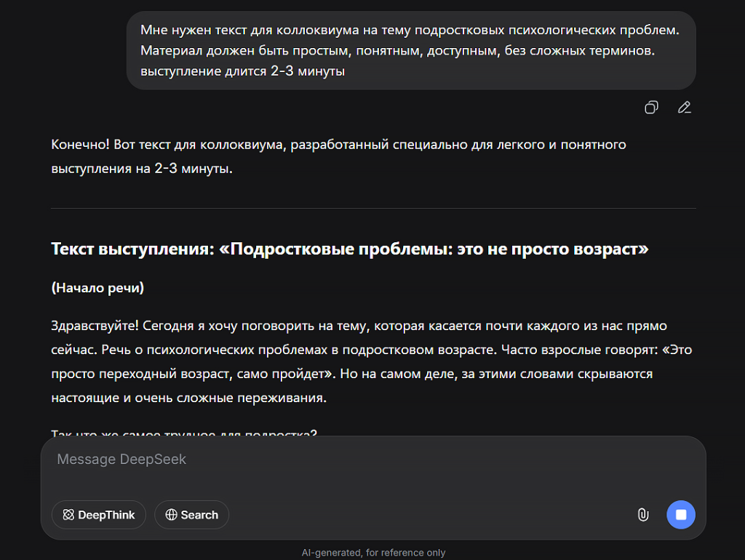This screenshot has width=745, height=560.
Task: Select the globe icon on the Search button
Action: (x=172, y=515)
